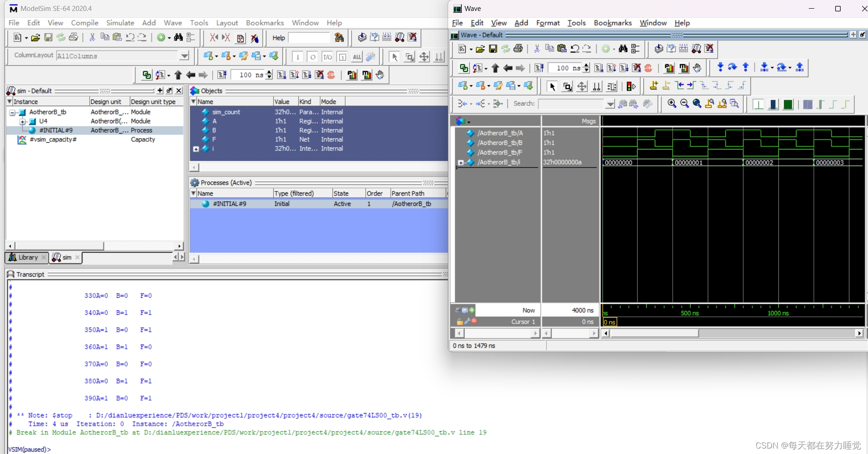This screenshot has height=454, width=868.
Task: Click Step Into blue arrow in Wave window
Action: point(720,67)
